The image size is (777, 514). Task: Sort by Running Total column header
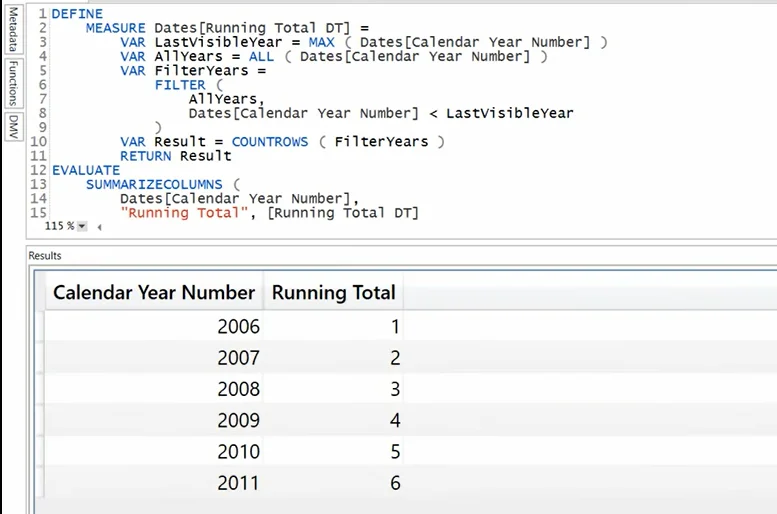(333, 292)
